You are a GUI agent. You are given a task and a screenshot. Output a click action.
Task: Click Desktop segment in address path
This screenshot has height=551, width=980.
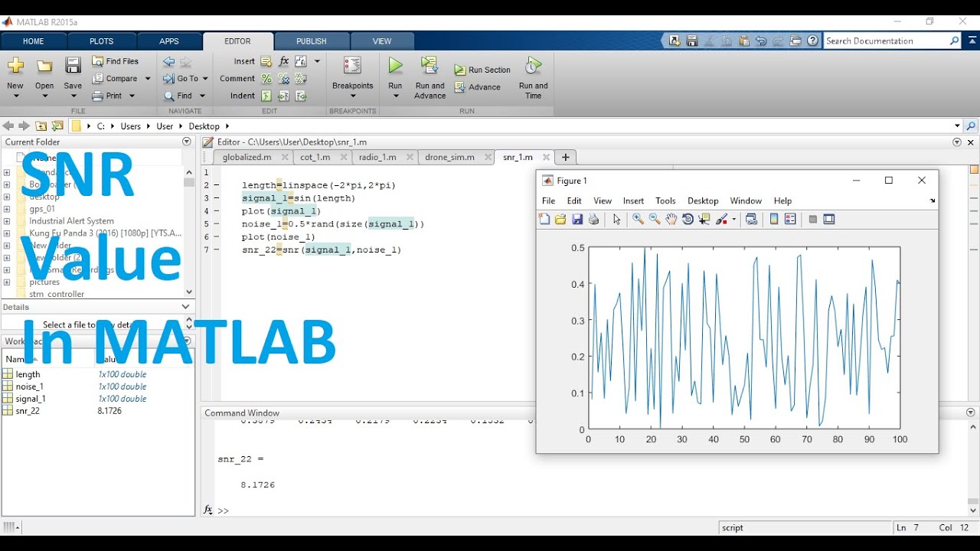pos(204,126)
